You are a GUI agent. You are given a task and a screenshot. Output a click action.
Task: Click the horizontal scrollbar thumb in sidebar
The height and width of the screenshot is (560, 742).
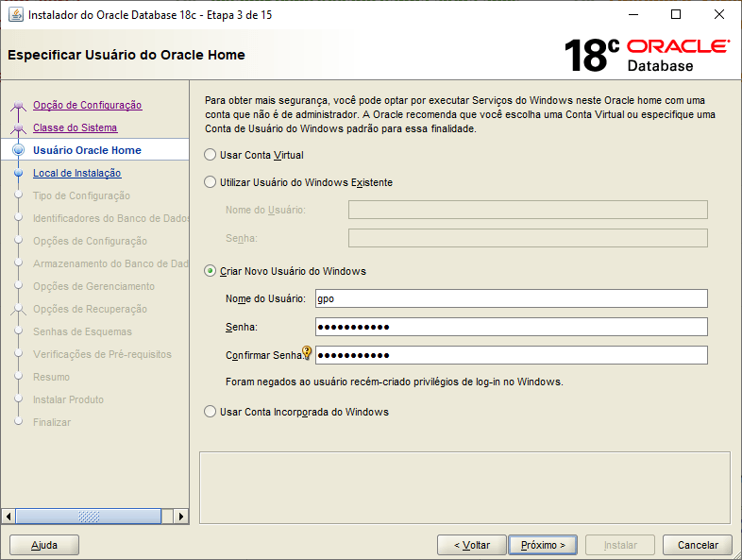point(90,517)
